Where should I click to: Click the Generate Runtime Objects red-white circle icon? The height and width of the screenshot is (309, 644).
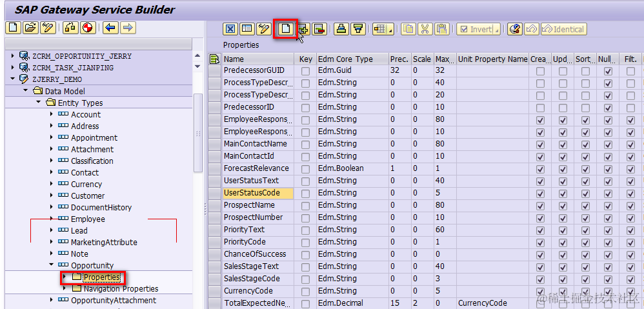click(x=88, y=28)
